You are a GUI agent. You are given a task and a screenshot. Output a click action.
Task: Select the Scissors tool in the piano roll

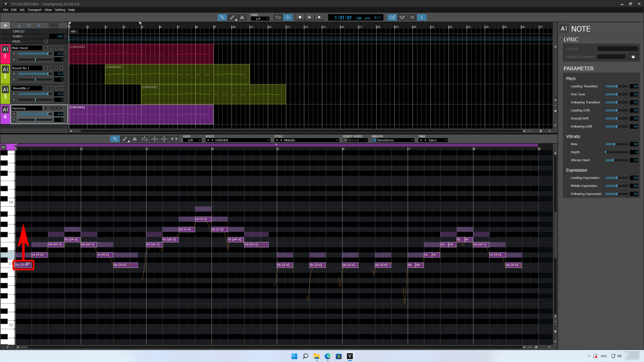135,139
